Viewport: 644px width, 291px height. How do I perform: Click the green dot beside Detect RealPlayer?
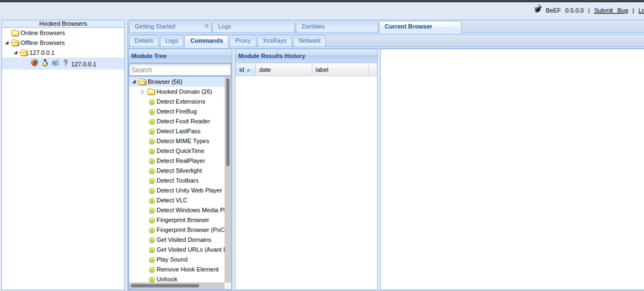pyautogui.click(x=152, y=161)
